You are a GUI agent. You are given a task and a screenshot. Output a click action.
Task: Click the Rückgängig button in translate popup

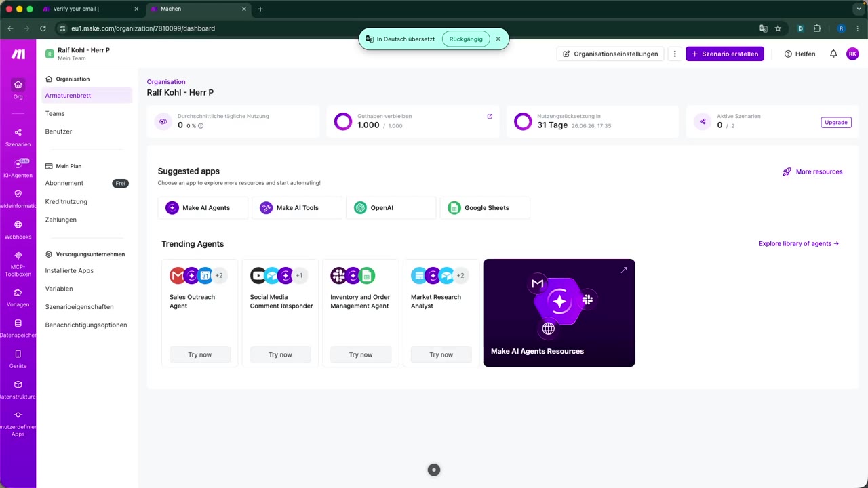(466, 39)
